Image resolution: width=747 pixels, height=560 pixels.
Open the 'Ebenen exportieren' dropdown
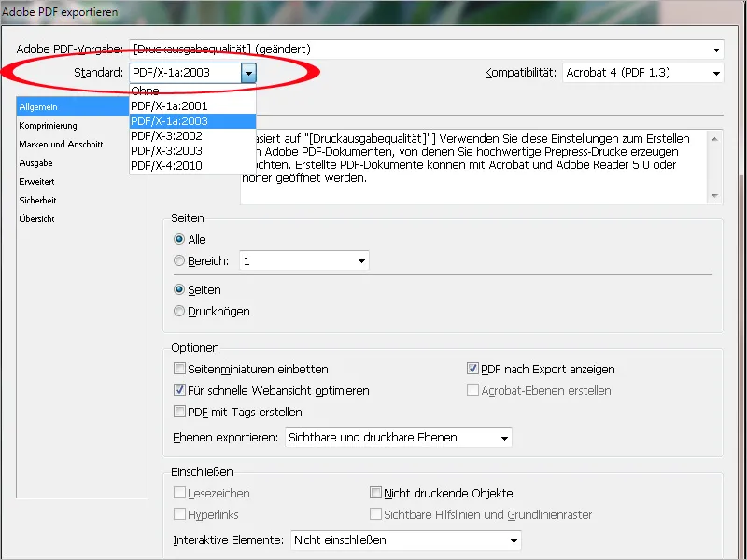tap(399, 438)
